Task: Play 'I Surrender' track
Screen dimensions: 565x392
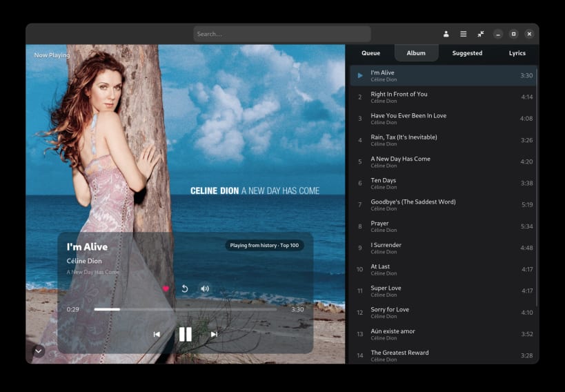Action: click(x=444, y=248)
